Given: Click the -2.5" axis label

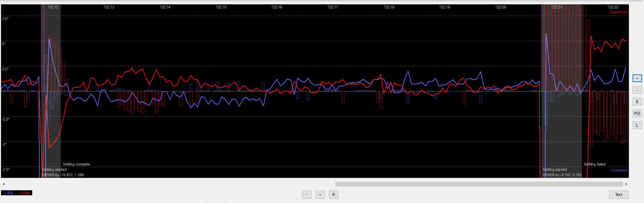Looking at the screenshot, I should pyautogui.click(x=6, y=120).
